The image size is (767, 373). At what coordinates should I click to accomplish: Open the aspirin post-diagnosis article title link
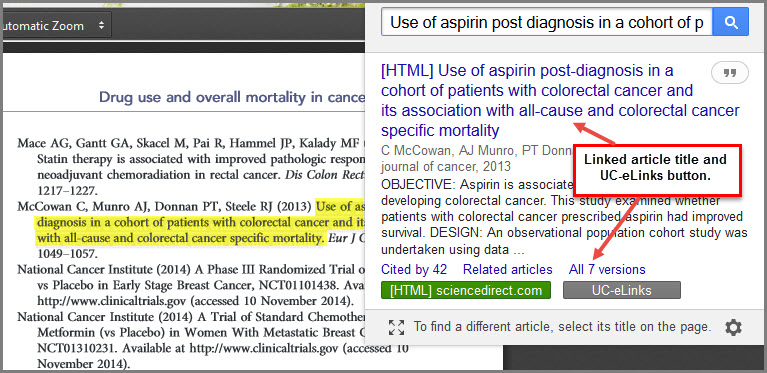click(x=560, y=100)
